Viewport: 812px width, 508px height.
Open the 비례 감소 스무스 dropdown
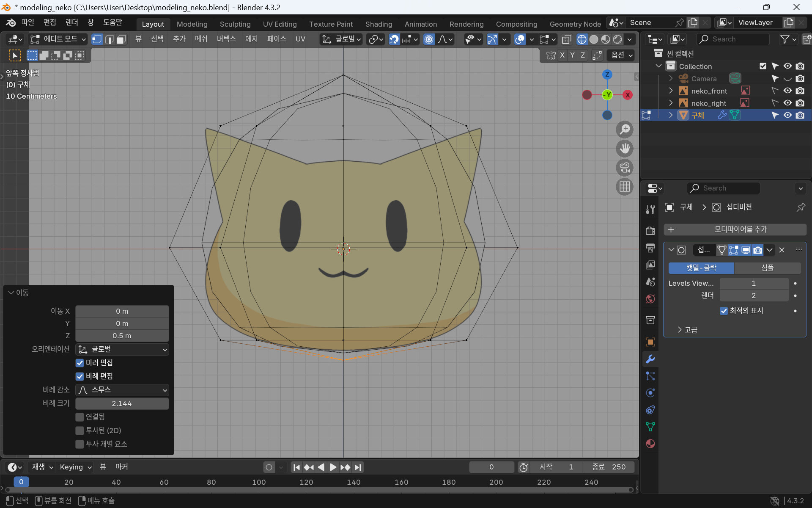pyautogui.click(x=122, y=390)
